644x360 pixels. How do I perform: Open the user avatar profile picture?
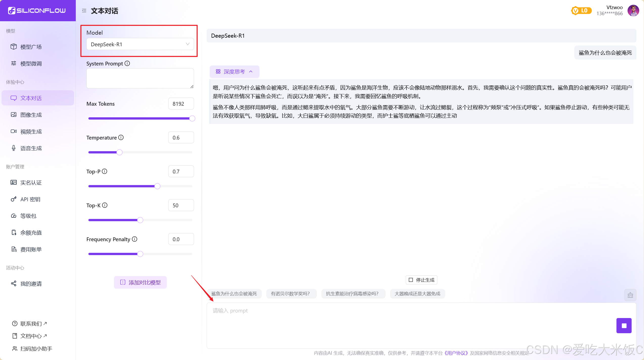click(633, 11)
